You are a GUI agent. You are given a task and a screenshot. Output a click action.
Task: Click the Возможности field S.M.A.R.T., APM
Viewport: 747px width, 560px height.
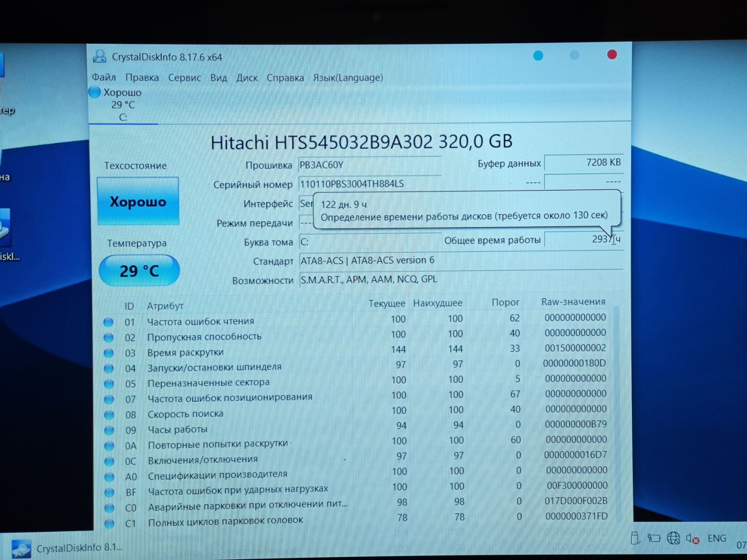coord(461,279)
